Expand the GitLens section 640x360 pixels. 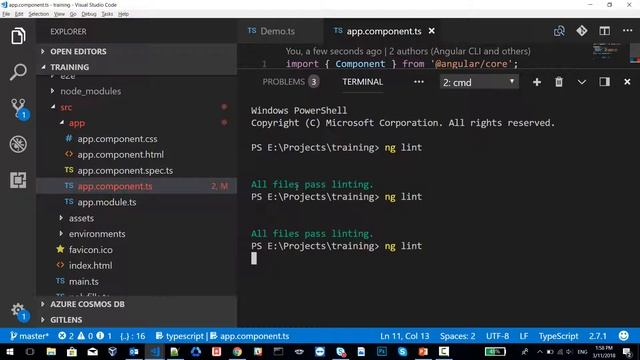(137, 320)
